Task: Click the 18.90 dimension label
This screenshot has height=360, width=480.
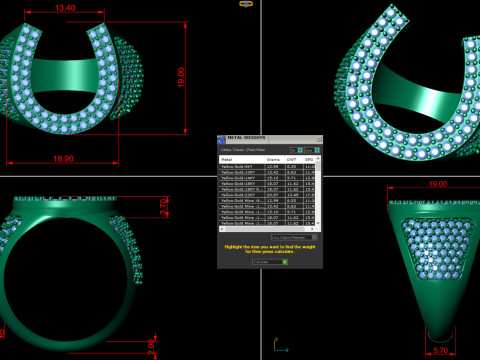Action: pos(63,159)
